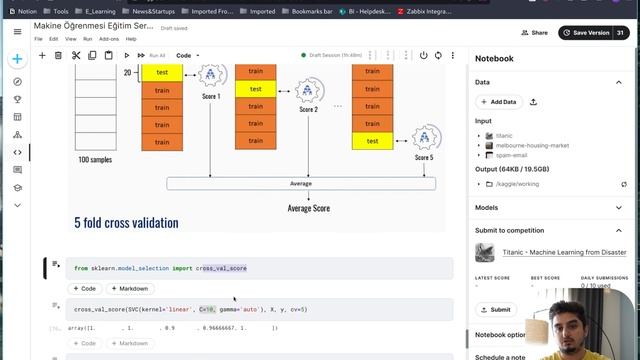The height and width of the screenshot is (360, 640).
Task: Open Learn graduation cap icon
Action: click(18, 188)
